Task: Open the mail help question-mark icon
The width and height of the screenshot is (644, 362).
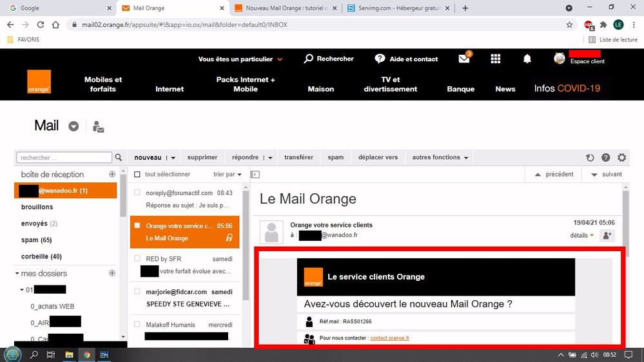Action: (x=606, y=157)
